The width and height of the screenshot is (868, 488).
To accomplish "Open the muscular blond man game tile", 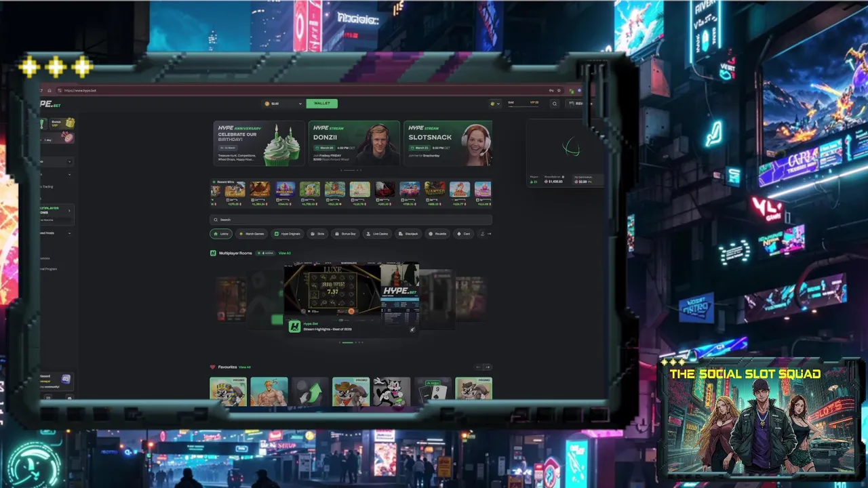I will coord(269,392).
